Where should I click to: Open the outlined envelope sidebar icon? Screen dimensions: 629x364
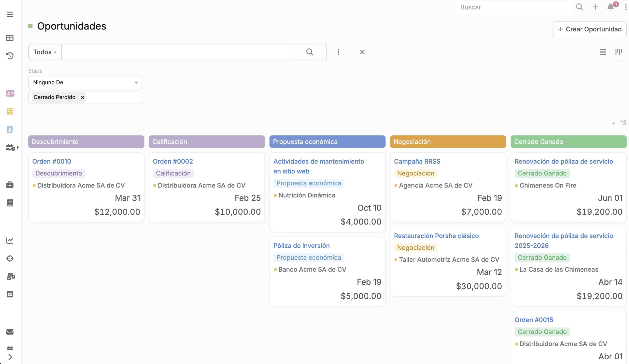pos(10,294)
